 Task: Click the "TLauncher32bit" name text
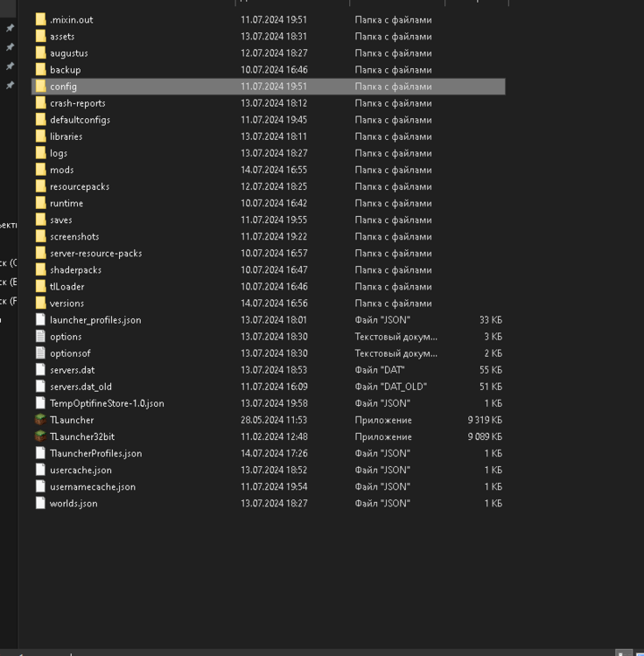[x=82, y=436]
